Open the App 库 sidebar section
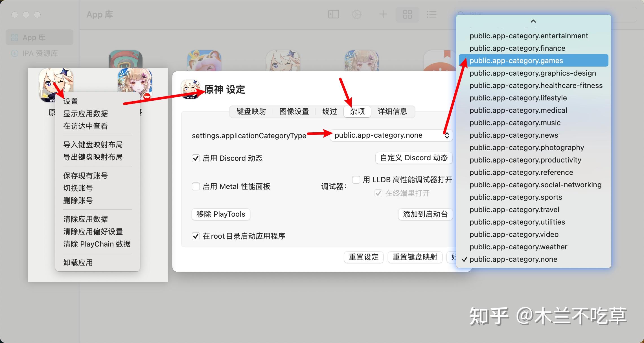The image size is (644, 343). pos(32,37)
